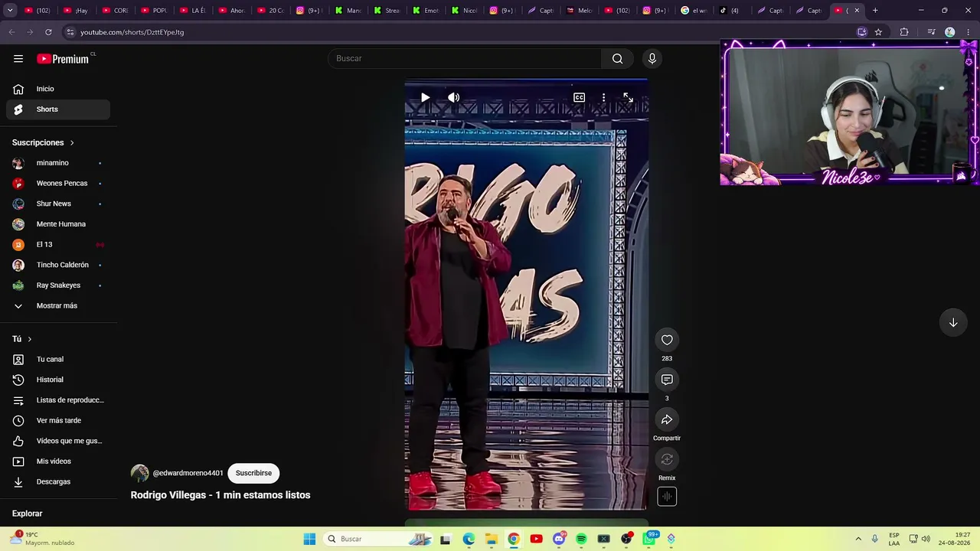
Task: Reload the page in Chrome
Action: [48, 32]
